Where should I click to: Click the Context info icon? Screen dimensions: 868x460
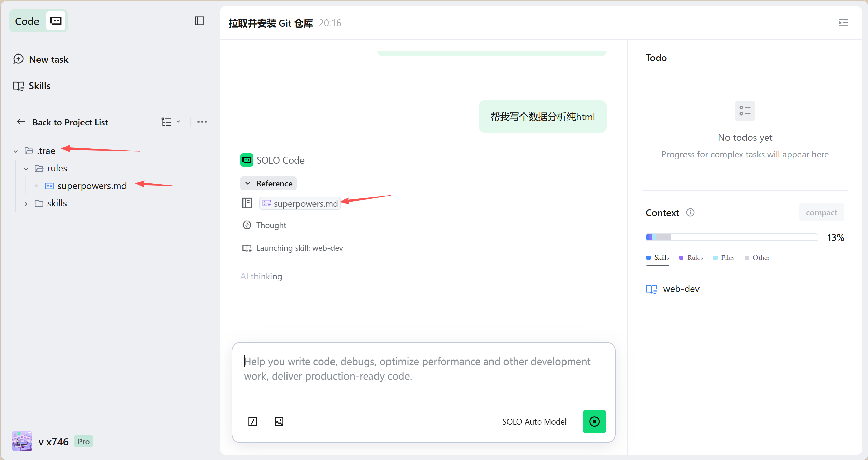pyautogui.click(x=690, y=213)
